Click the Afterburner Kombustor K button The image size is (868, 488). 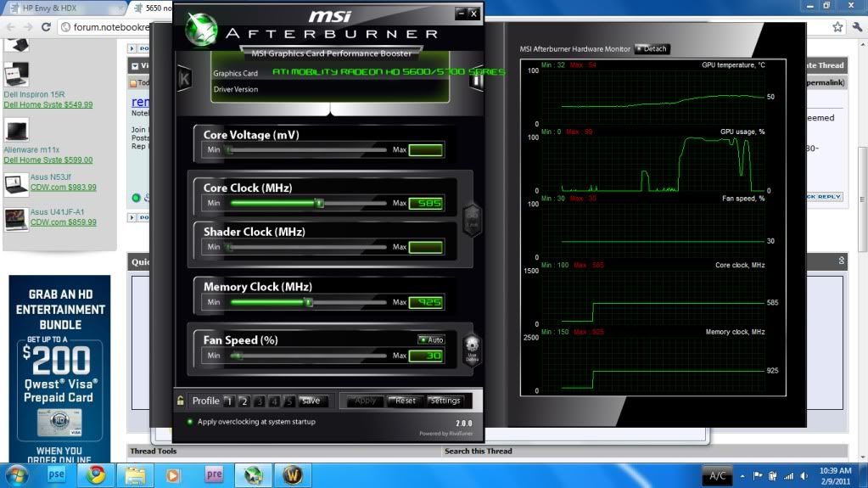click(184, 79)
